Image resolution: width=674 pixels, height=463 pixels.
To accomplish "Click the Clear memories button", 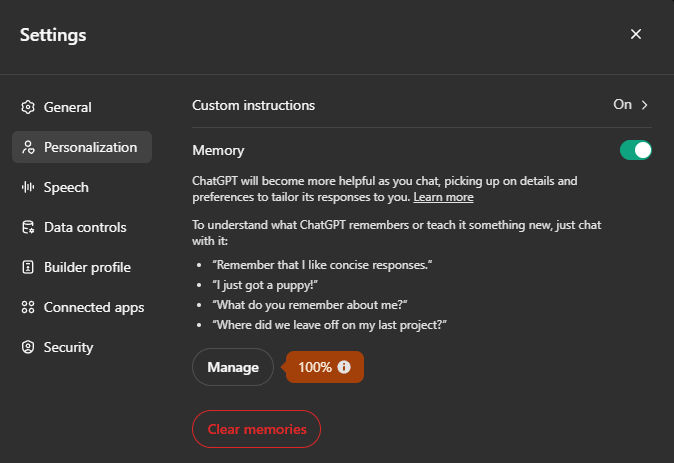I will [x=257, y=429].
